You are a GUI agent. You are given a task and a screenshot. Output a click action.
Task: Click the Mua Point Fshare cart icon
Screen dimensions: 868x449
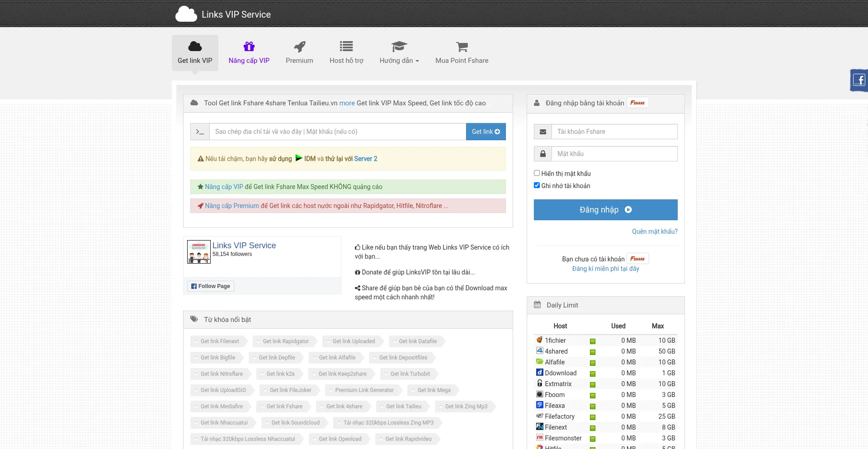[462, 47]
